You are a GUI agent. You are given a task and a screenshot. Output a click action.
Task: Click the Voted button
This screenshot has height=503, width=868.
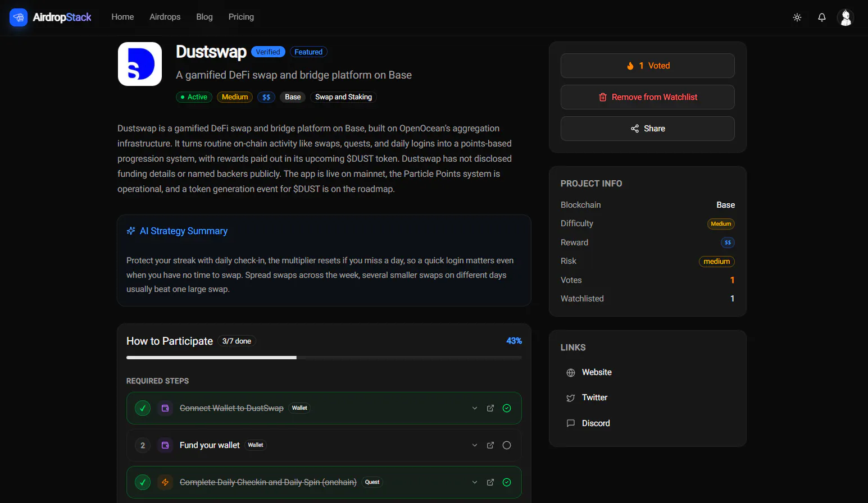(x=648, y=66)
